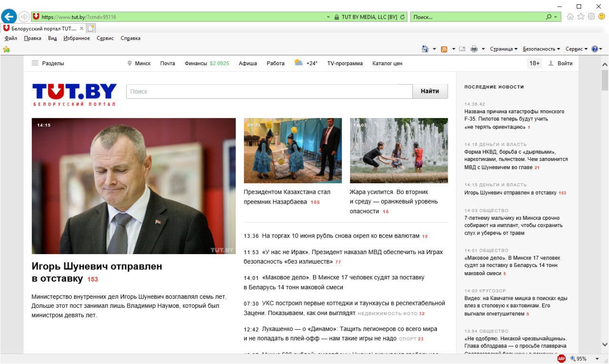Click in the TUT.BY Поиск input field
This screenshot has height=364, width=609.
tap(269, 91)
